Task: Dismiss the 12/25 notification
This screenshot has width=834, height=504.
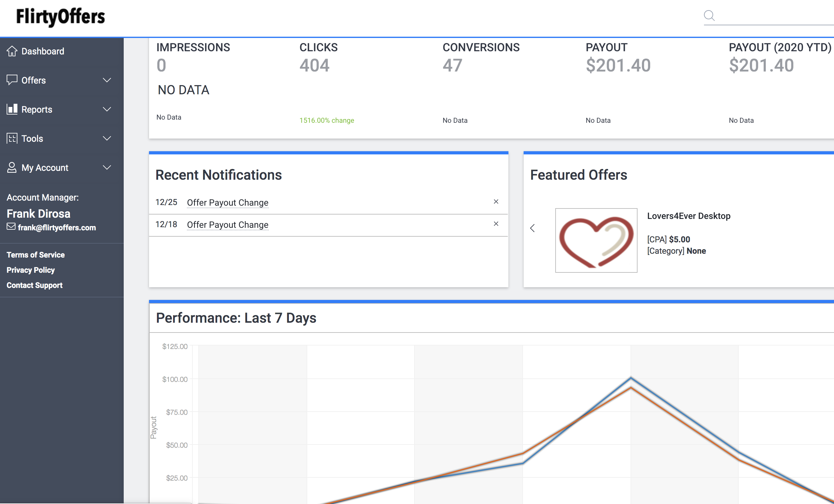Action: 496,202
